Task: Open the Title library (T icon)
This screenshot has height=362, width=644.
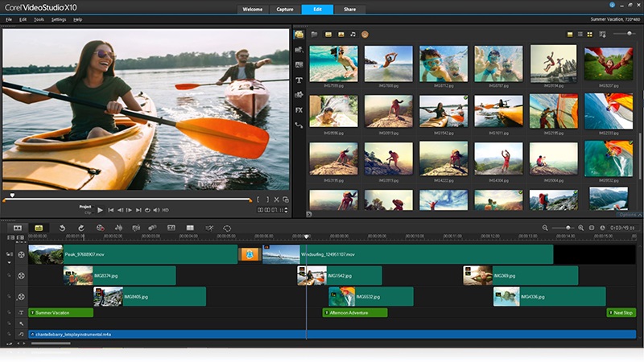Action: click(x=299, y=80)
